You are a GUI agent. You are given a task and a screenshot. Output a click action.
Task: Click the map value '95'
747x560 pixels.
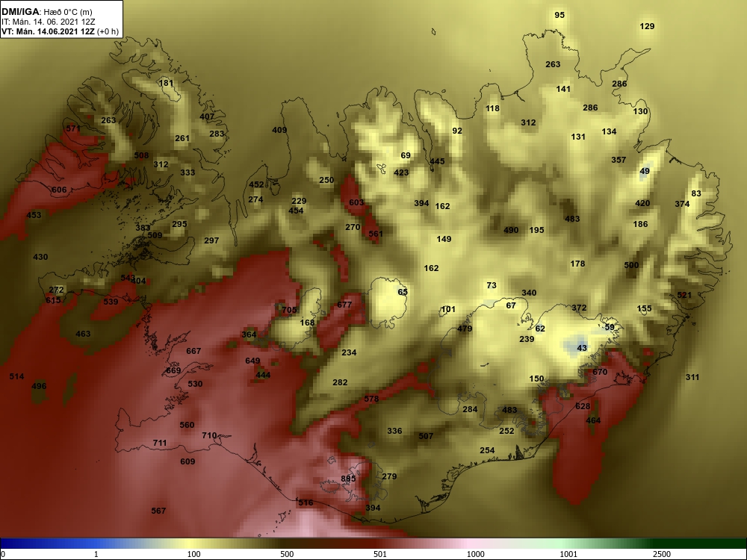tap(560, 15)
